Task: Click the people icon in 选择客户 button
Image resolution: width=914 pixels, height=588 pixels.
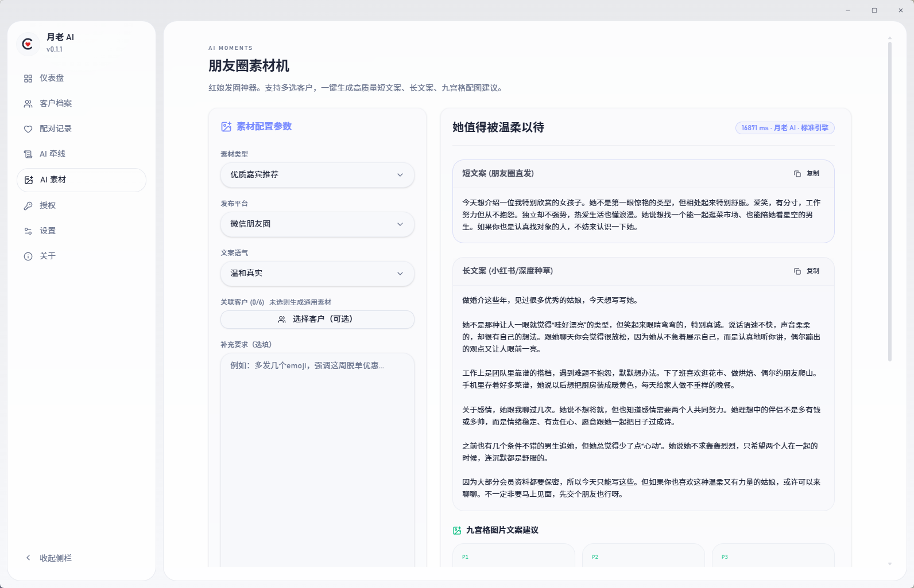Action: (282, 320)
